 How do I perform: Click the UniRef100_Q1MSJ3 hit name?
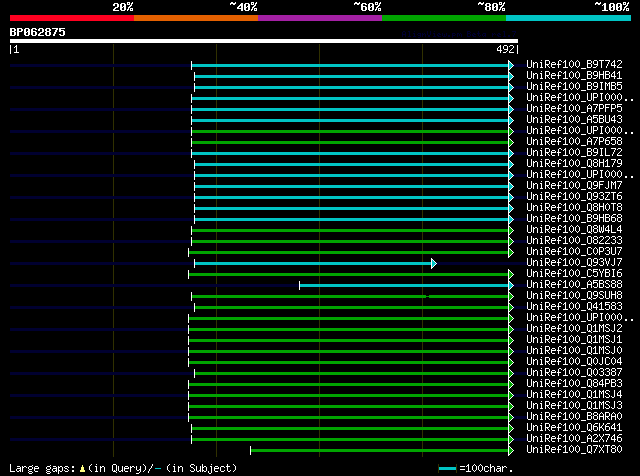(574, 406)
